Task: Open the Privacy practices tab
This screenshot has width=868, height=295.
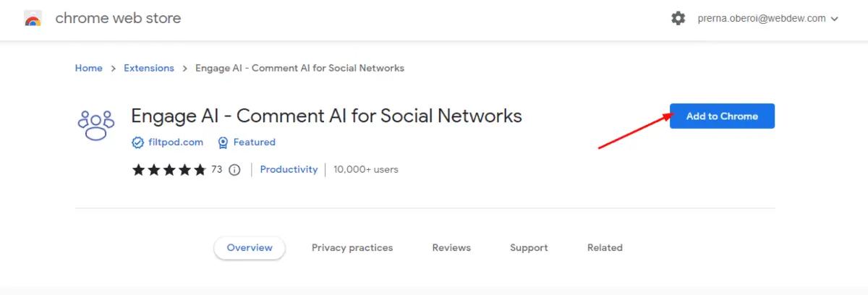Action: pyautogui.click(x=352, y=248)
